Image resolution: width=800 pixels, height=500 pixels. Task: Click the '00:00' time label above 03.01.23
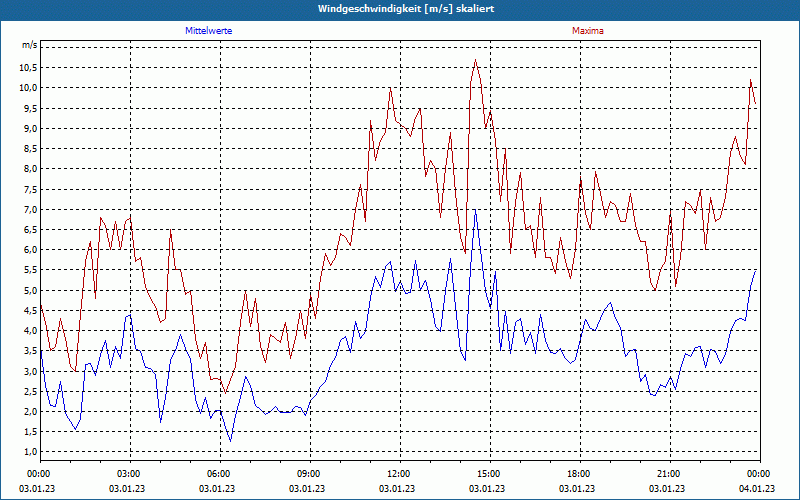37,474
